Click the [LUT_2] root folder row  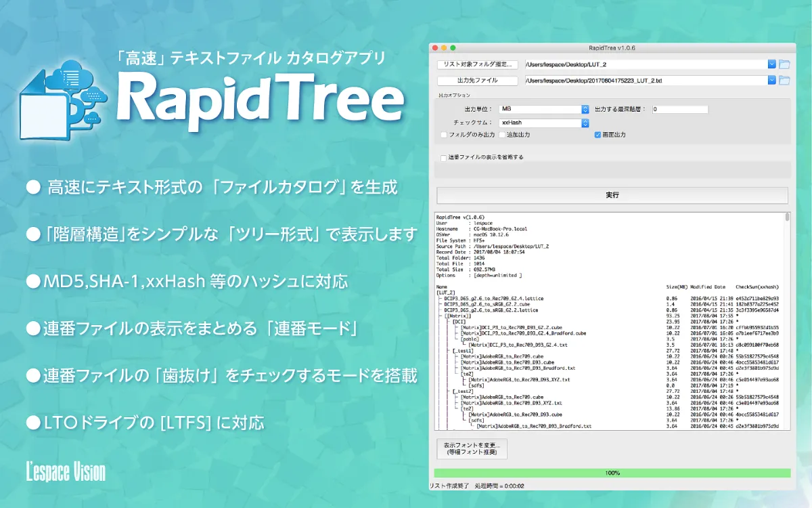coord(447,293)
